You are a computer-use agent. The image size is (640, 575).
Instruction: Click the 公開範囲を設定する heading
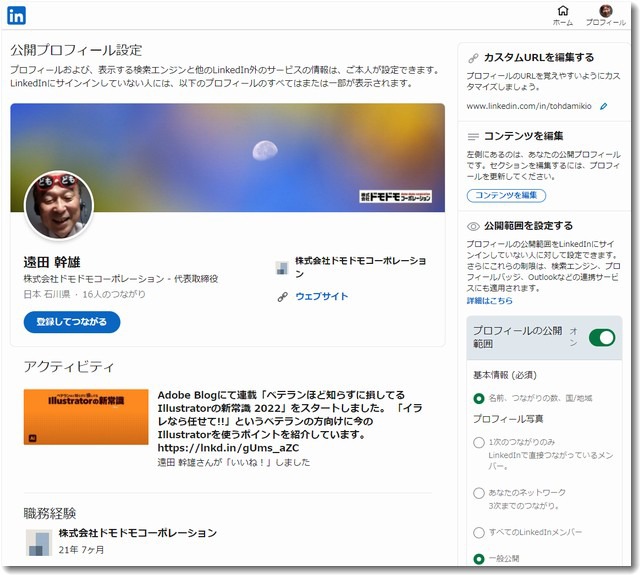point(528,226)
